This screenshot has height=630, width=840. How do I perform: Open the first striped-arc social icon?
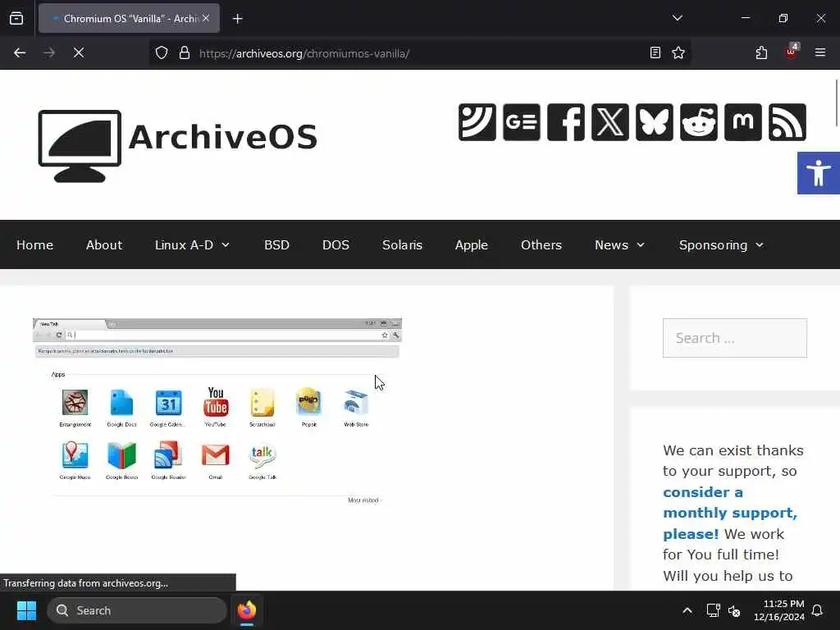tap(477, 122)
